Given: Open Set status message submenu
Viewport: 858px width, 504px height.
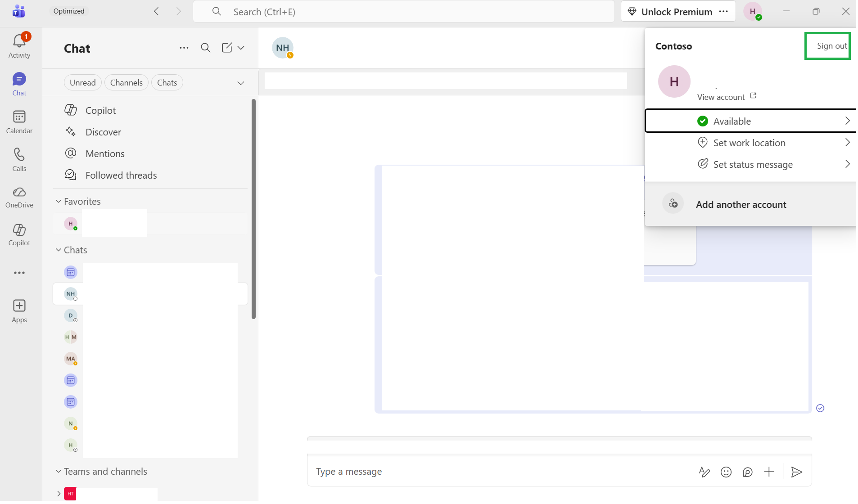Looking at the screenshot, I should (751, 164).
